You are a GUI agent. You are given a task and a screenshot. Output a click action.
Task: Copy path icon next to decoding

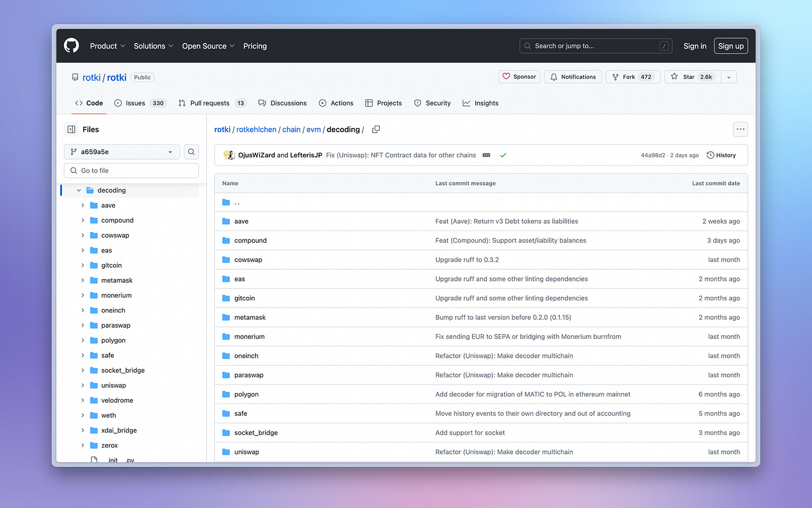click(x=376, y=130)
